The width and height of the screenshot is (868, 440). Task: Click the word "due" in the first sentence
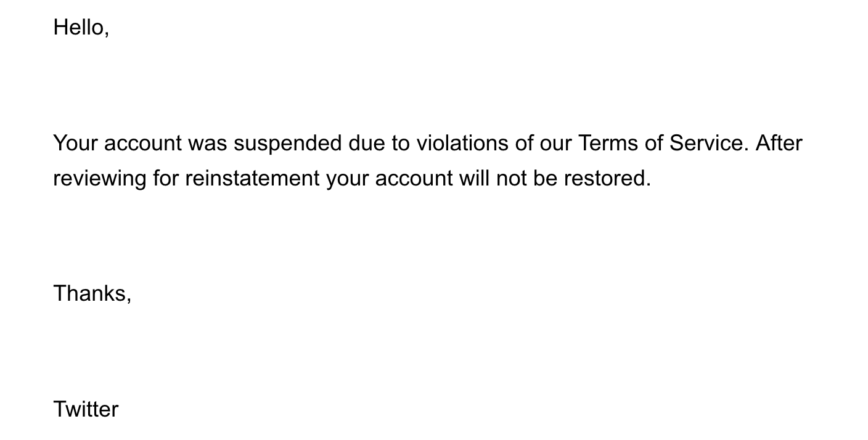(367, 143)
